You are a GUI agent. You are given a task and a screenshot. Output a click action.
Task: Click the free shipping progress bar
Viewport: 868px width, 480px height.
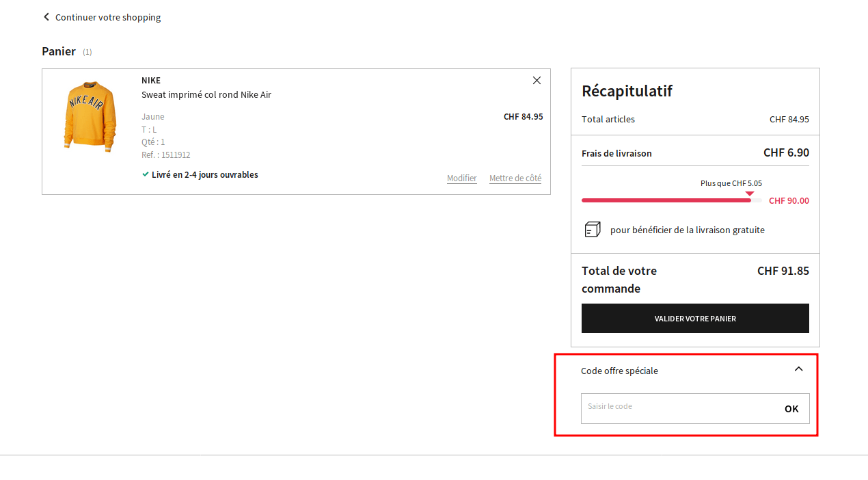pyautogui.click(x=671, y=200)
